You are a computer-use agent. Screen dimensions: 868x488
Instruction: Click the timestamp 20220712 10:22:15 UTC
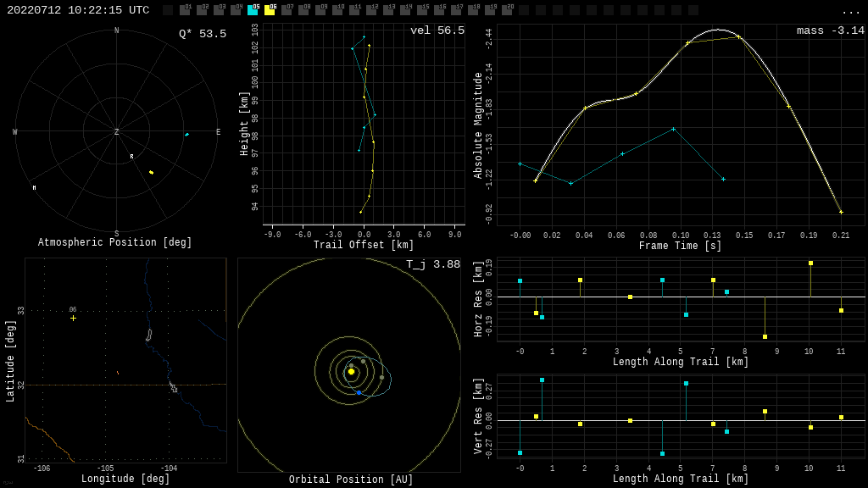tap(78, 10)
